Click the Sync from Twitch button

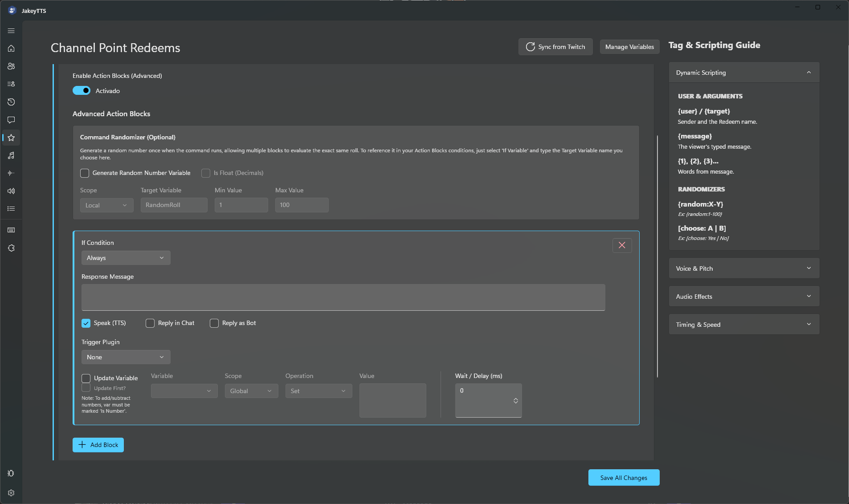(x=555, y=47)
